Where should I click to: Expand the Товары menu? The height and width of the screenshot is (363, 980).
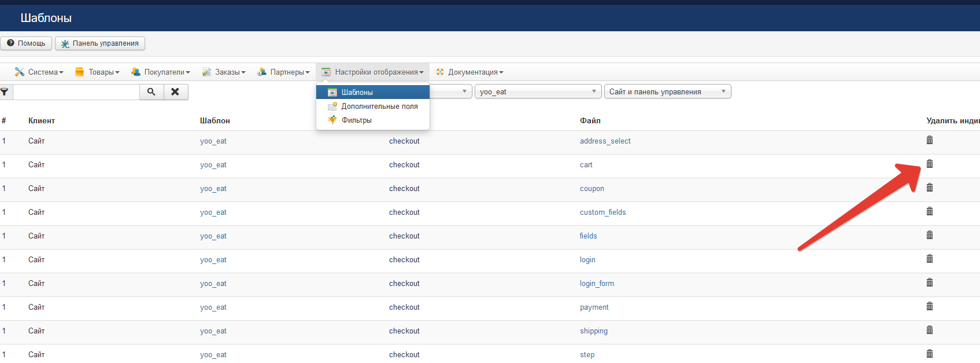point(97,72)
